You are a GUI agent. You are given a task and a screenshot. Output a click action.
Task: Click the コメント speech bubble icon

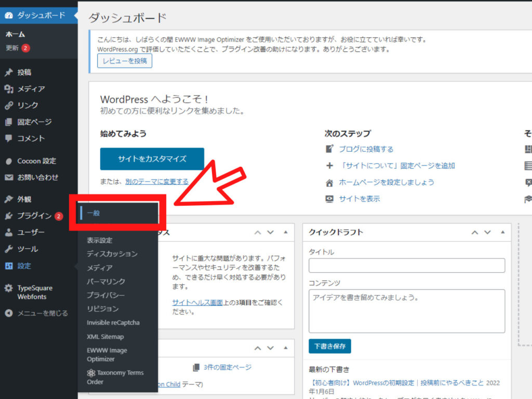[x=9, y=138]
